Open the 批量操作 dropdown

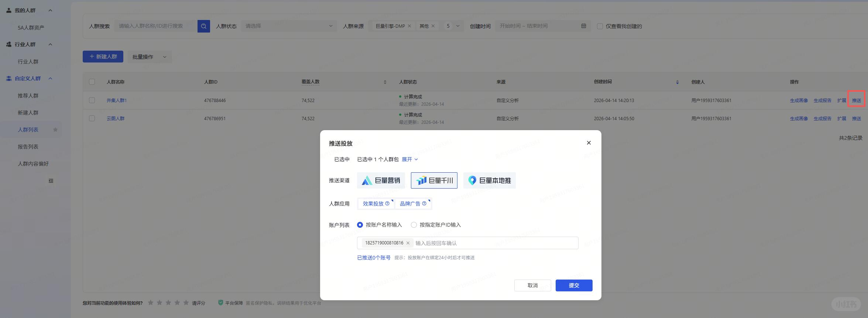click(150, 57)
